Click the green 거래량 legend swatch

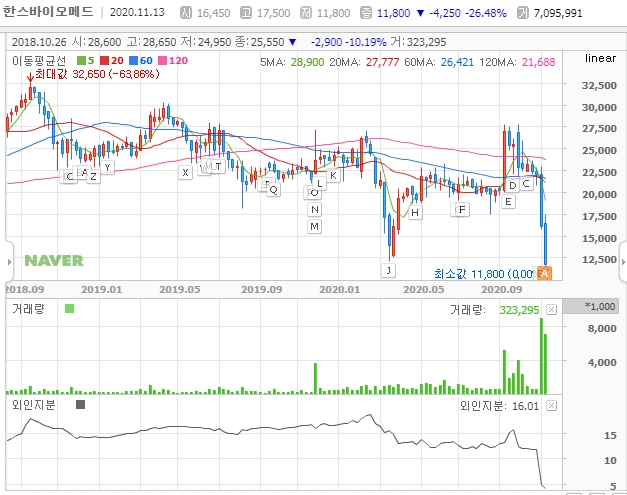[70, 309]
